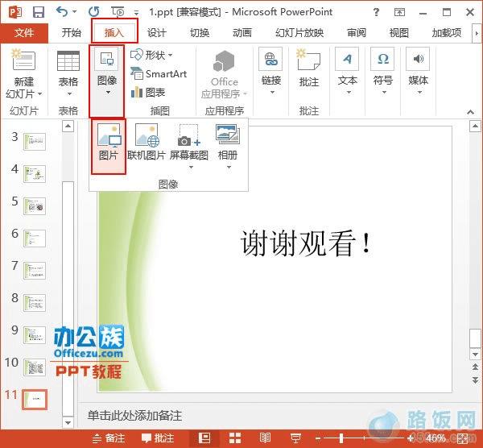This screenshot has height=448, width=483.
Task: Select slide 4 thumbnail
Action: pyautogui.click(x=35, y=174)
